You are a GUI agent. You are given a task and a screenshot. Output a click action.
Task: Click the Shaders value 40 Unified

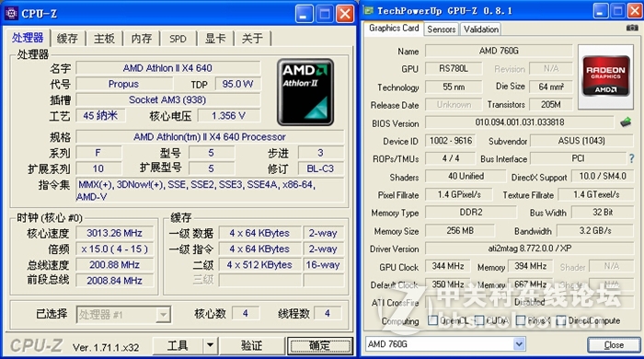tap(466, 176)
